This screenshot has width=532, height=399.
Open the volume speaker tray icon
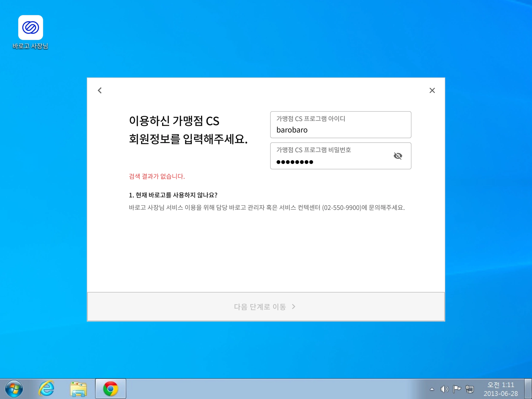(444, 389)
